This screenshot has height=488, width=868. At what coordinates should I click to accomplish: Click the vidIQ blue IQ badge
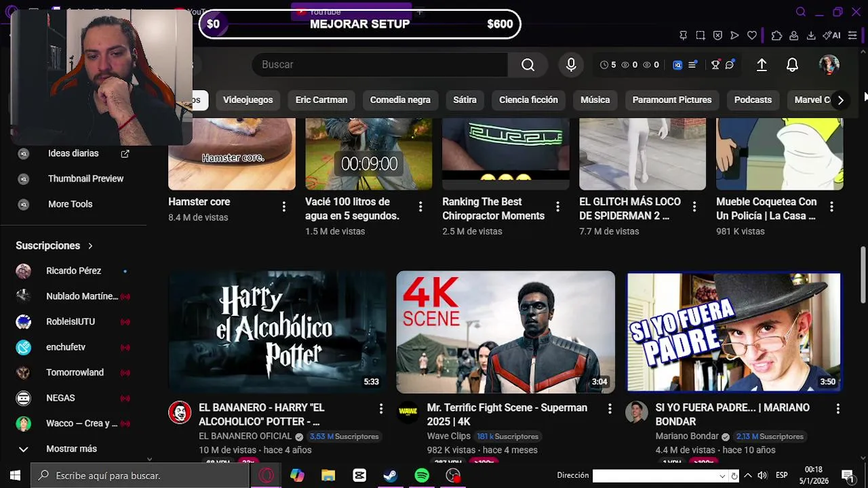pyautogui.click(x=677, y=65)
